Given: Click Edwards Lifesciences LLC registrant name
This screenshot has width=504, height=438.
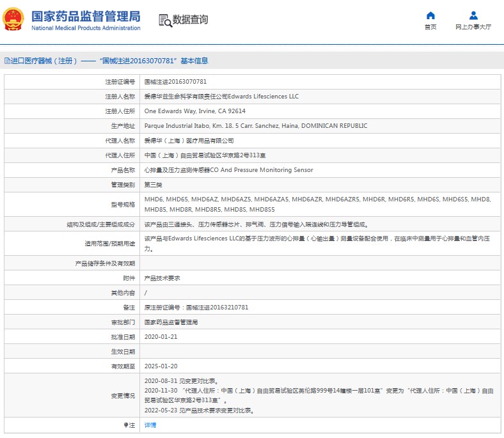Looking at the screenshot, I should click(221, 97).
